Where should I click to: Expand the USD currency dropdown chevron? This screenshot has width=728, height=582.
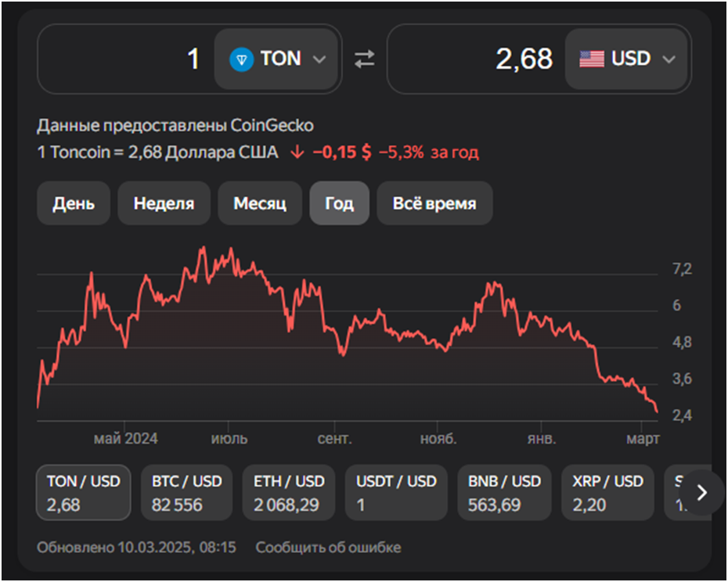tap(669, 59)
